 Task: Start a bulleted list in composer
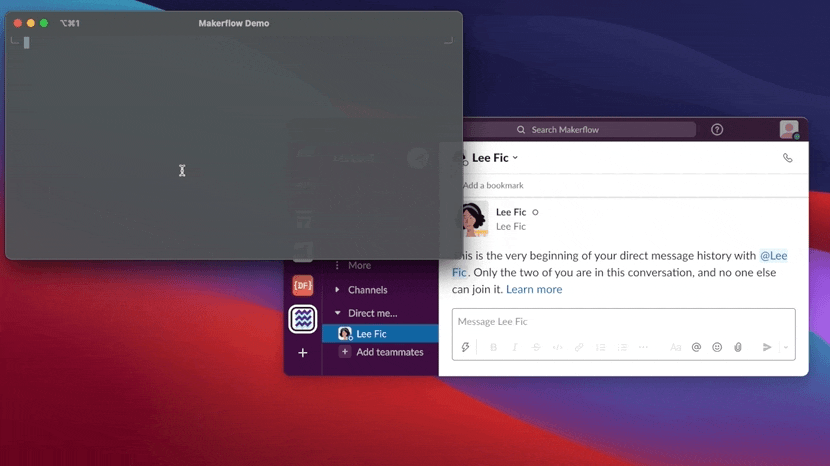coord(622,347)
